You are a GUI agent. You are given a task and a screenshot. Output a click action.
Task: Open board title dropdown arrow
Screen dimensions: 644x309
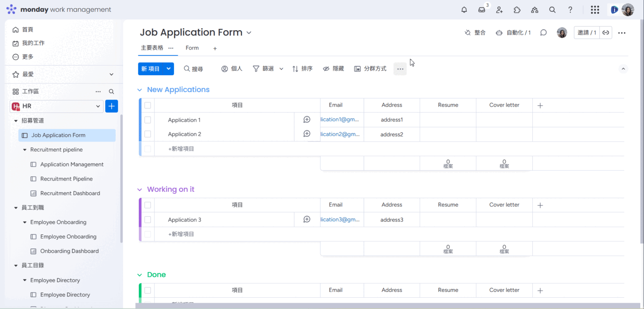(249, 33)
